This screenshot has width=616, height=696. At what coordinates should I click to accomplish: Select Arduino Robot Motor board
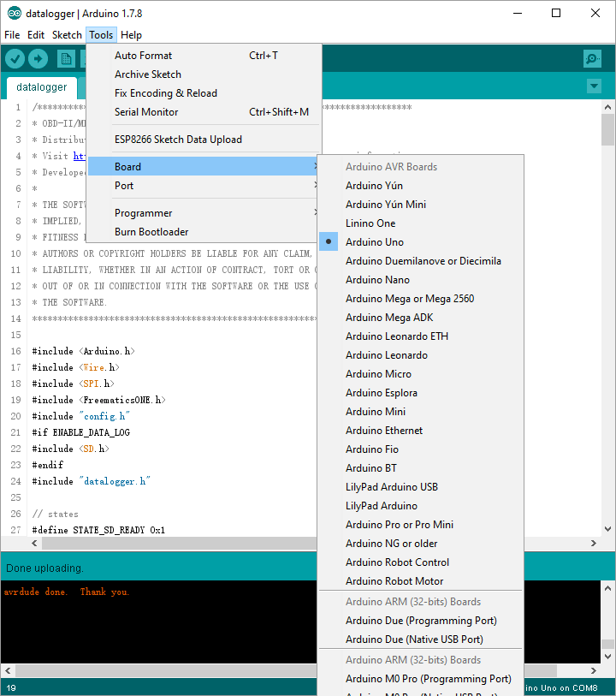click(x=421, y=581)
